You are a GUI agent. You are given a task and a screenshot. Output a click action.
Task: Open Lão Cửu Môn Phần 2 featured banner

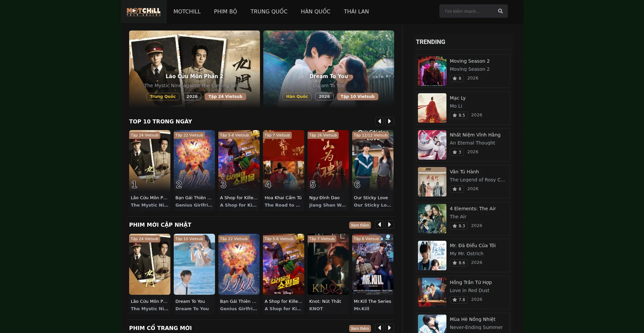[195, 69]
